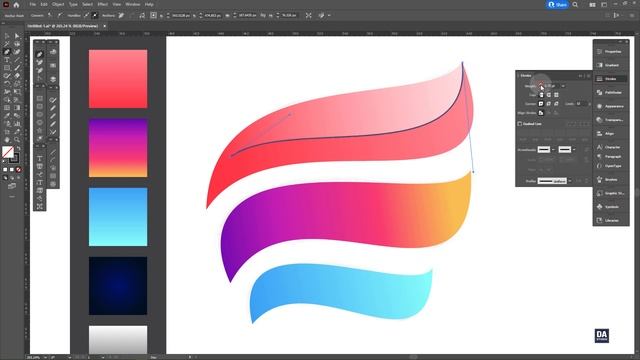Open the Appearance panel
640x360 pixels.
[611, 106]
